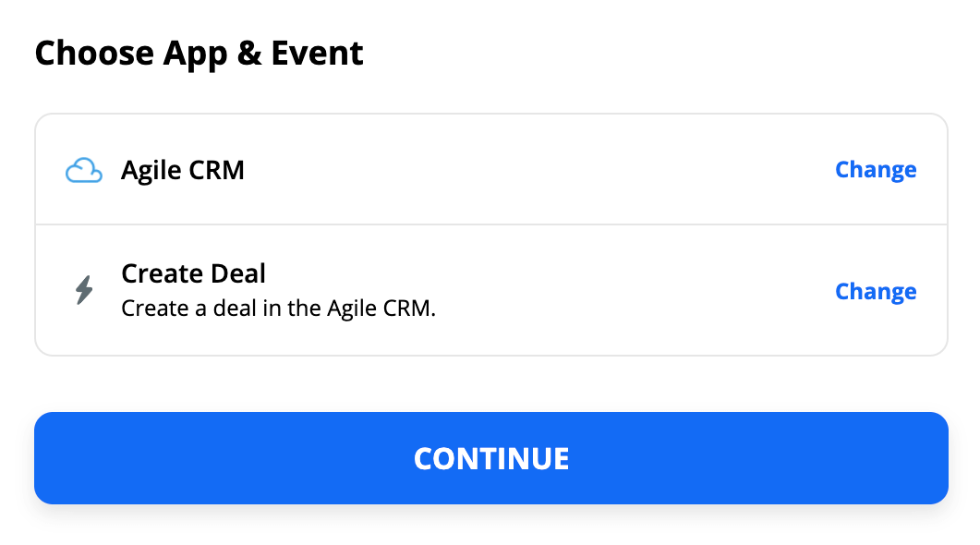This screenshot has width=980, height=545.
Task: Select the Agile CRM app name
Action: coord(183,170)
